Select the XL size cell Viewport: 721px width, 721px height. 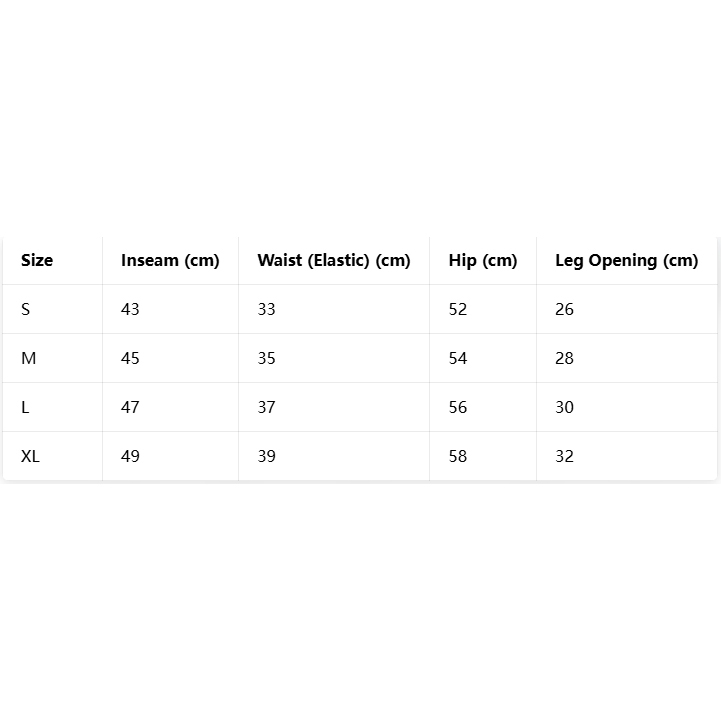pos(31,456)
